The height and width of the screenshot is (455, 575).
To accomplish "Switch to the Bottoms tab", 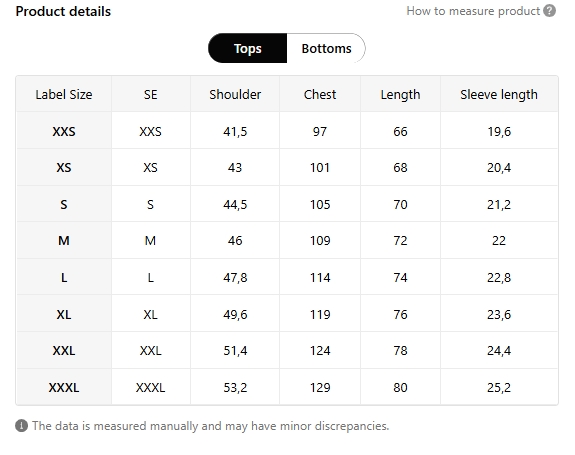I will [326, 48].
